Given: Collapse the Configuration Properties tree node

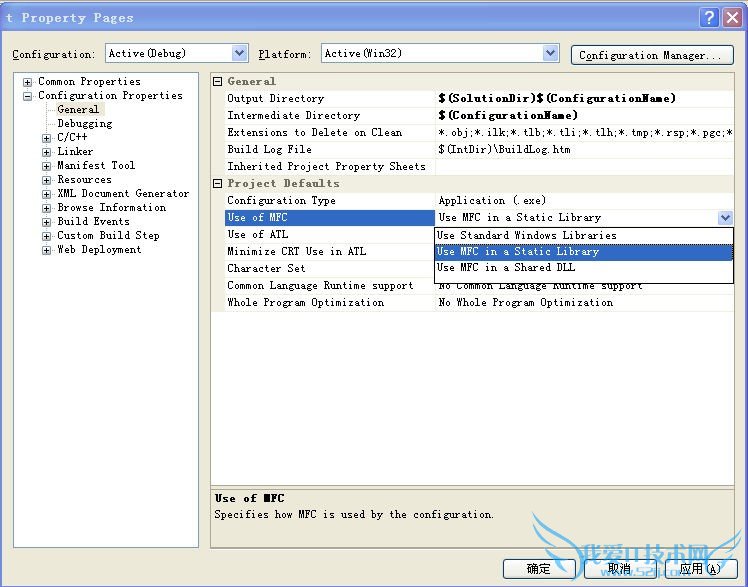Looking at the screenshot, I should tap(28, 96).
